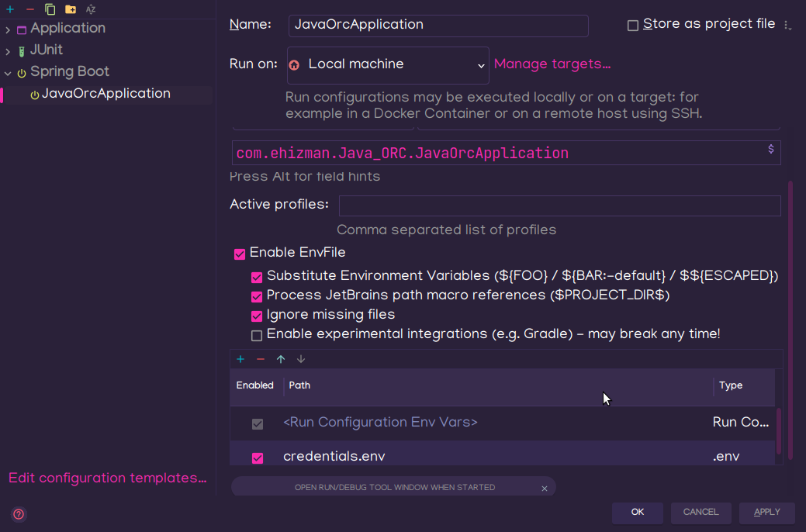
Task: Open the Store as project file options
Action: tap(787, 25)
